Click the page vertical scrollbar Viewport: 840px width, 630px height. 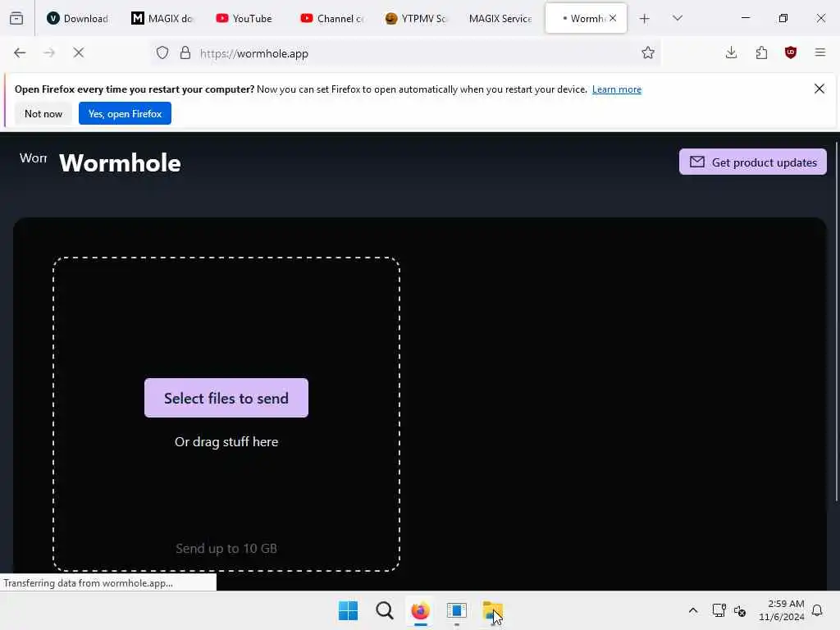click(836, 322)
